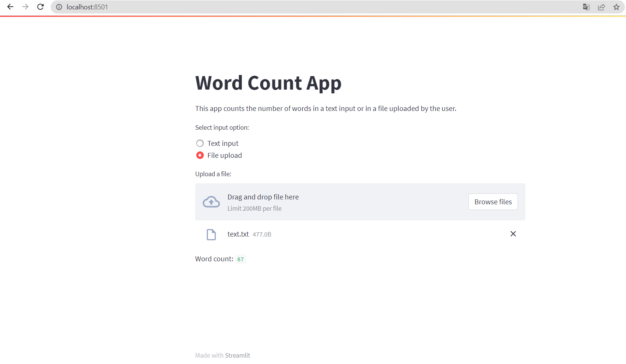This screenshot has width=626, height=364.
Task: Click the page info icon in address bar
Action: 59,7
